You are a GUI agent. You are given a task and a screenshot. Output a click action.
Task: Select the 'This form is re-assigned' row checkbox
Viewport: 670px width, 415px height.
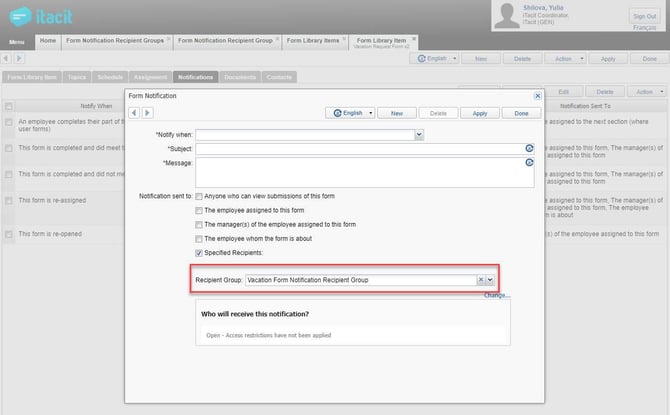(9, 200)
